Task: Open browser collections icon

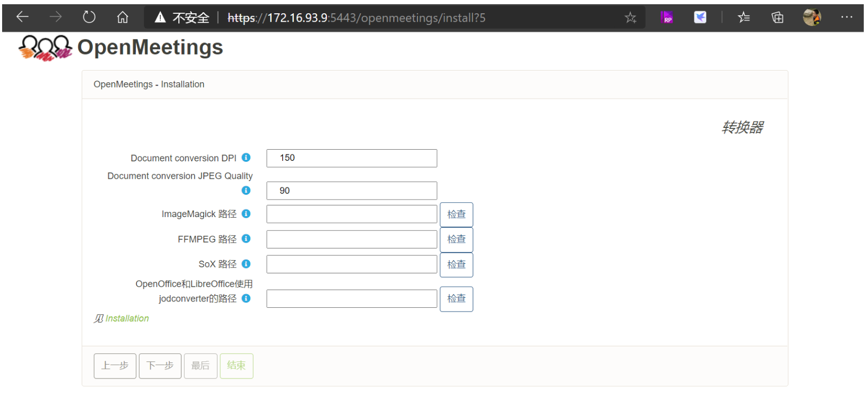Action: click(777, 18)
